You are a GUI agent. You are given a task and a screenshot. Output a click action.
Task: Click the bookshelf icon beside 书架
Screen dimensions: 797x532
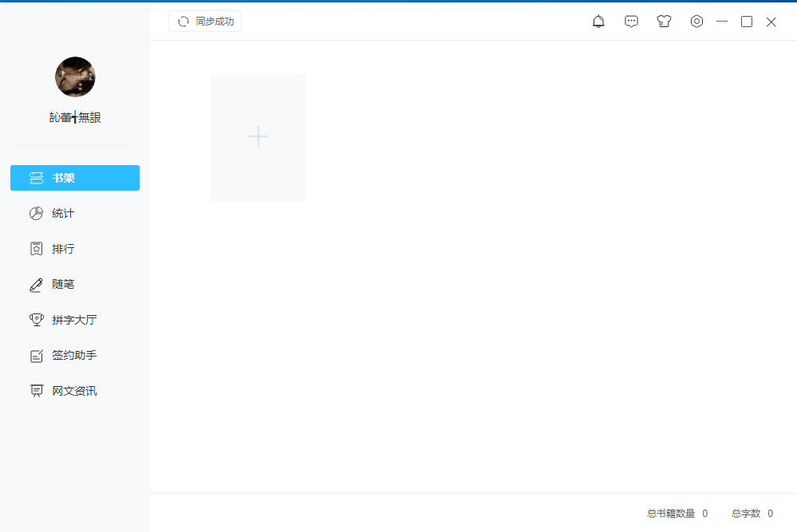coord(36,178)
